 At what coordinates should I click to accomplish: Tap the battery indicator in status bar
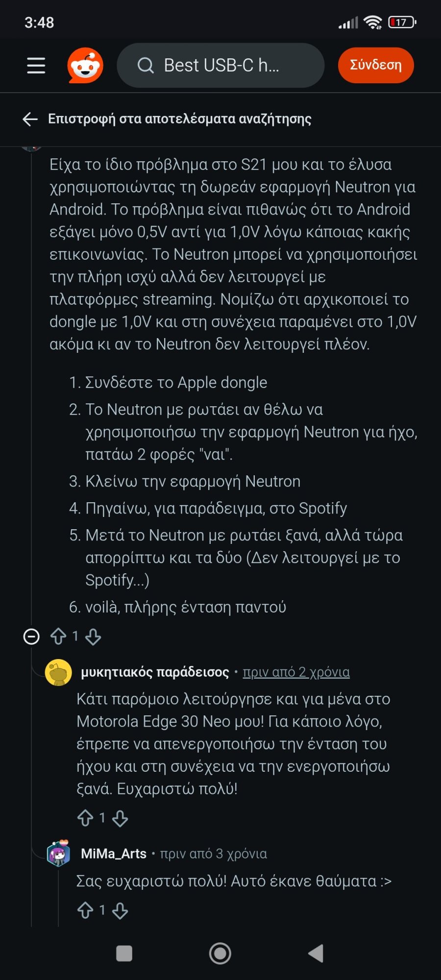point(402,22)
